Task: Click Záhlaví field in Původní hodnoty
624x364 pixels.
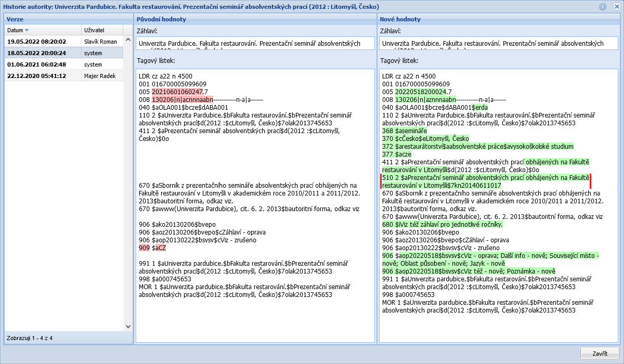Action: (255, 44)
